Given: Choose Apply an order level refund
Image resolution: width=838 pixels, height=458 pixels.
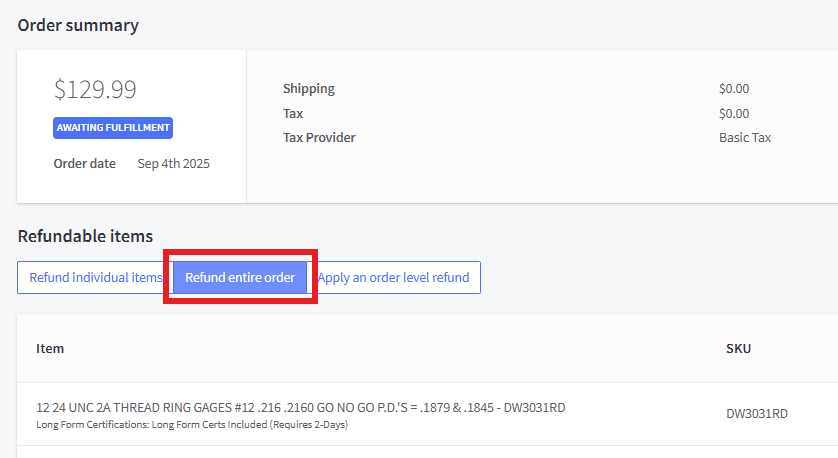Looking at the screenshot, I should click(395, 277).
